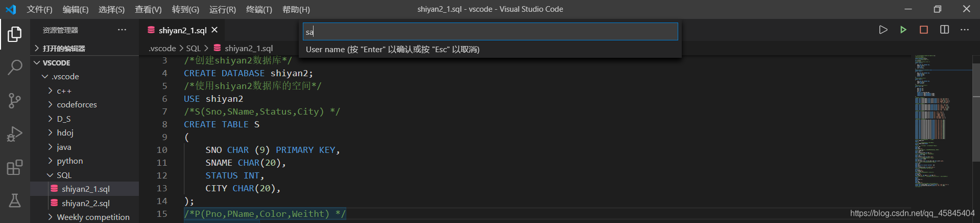Click line number 10 in gutter
The width and height of the screenshot is (980, 223).
[x=162, y=150]
